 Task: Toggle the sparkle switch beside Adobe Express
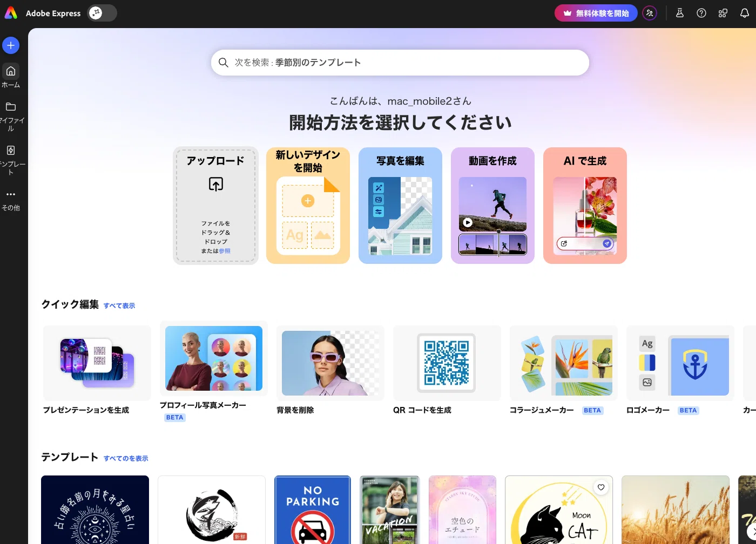pyautogui.click(x=102, y=13)
